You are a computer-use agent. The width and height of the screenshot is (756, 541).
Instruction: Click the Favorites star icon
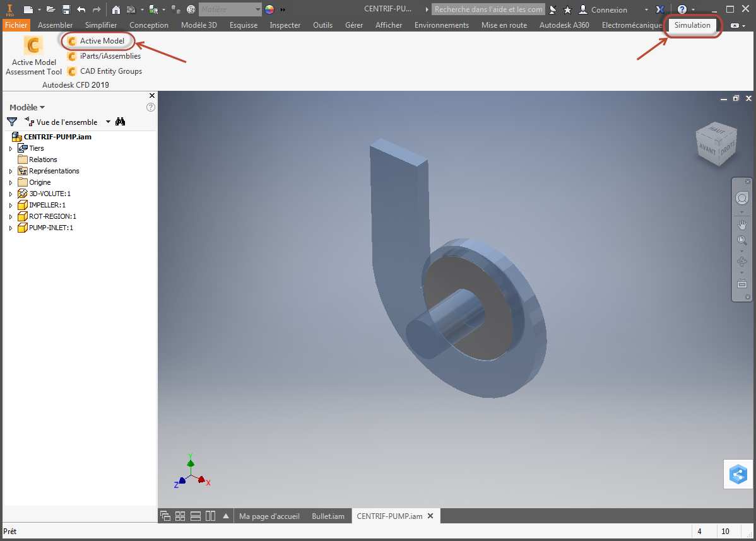click(567, 9)
